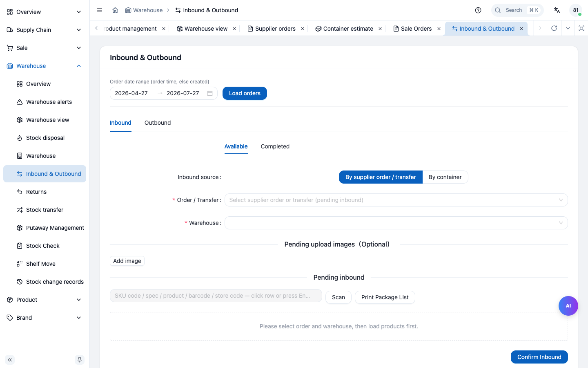Select By container inbound source

pos(445,177)
